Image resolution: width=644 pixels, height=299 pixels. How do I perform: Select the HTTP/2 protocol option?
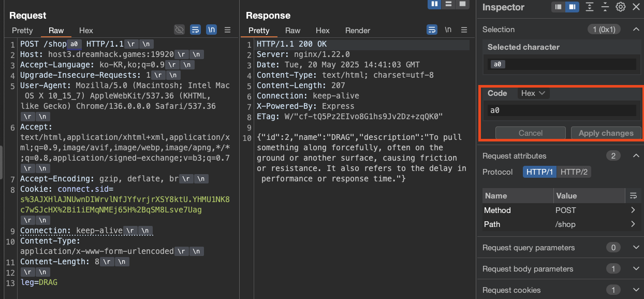[x=574, y=172]
